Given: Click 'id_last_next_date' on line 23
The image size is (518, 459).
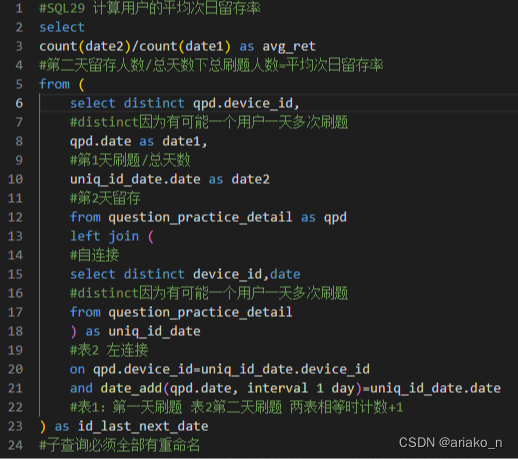Looking at the screenshot, I should (143, 426).
